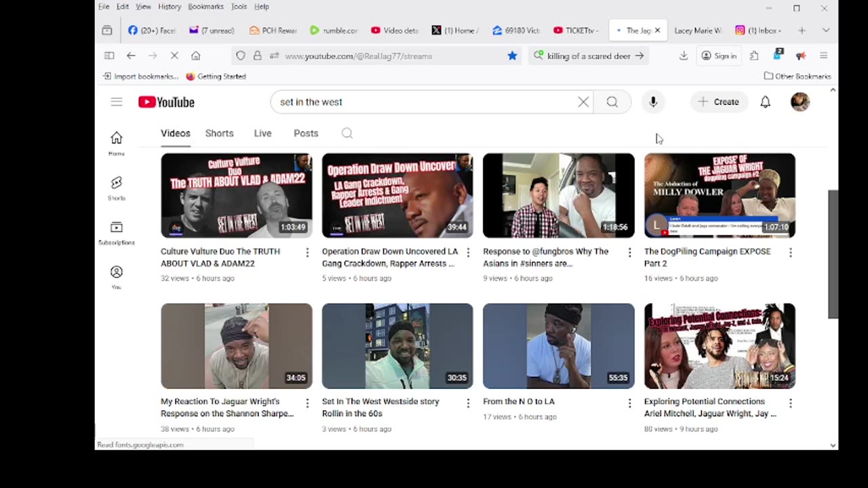Screen dimensions: 868x488
Task: Open the Milly Dowler DogPiling thumbnail
Action: coord(719,195)
